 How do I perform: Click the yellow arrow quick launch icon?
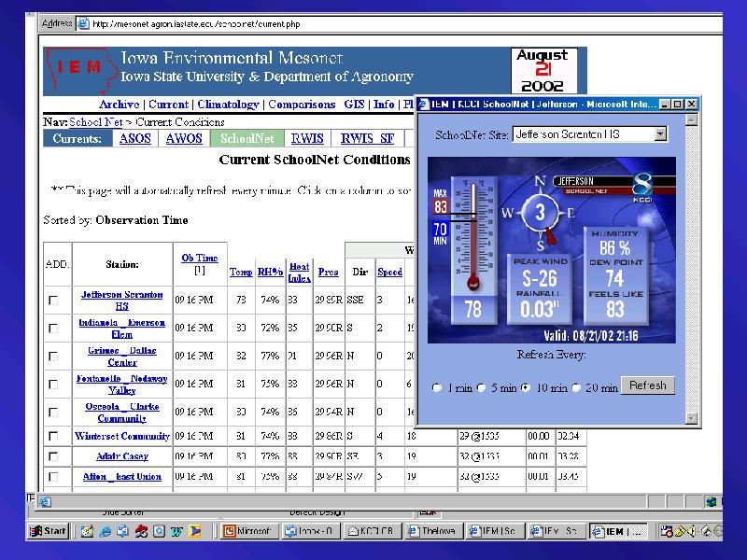click(194, 531)
